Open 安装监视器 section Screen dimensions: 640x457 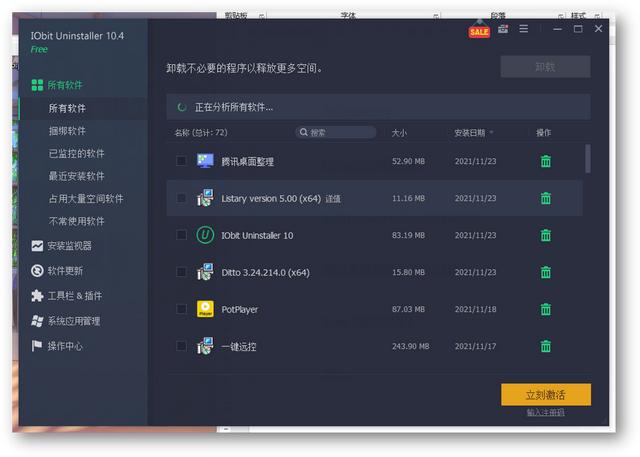69,246
